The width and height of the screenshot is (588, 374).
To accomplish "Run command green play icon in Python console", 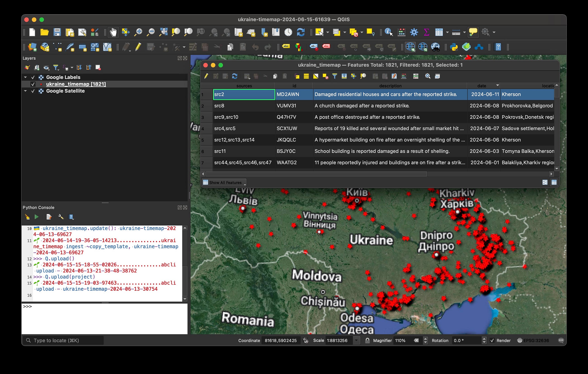I will [37, 217].
